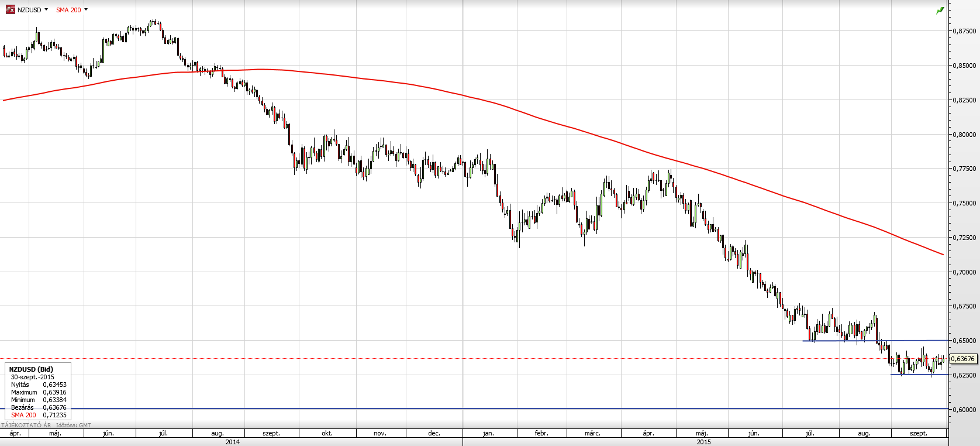
Task: Click the Minimum value 0,63384
Action: pos(54,400)
